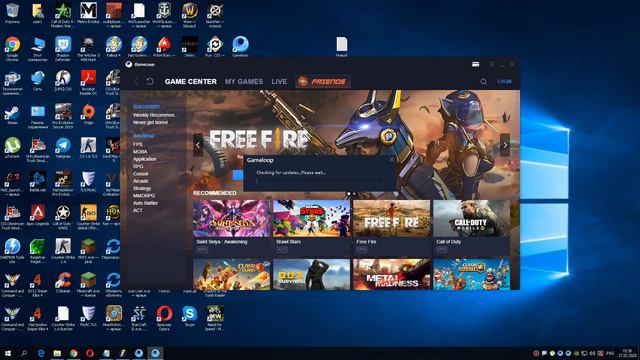The width and height of the screenshot is (640, 360).
Task: Open the Metal Madness thumbnail
Action: click(391, 274)
